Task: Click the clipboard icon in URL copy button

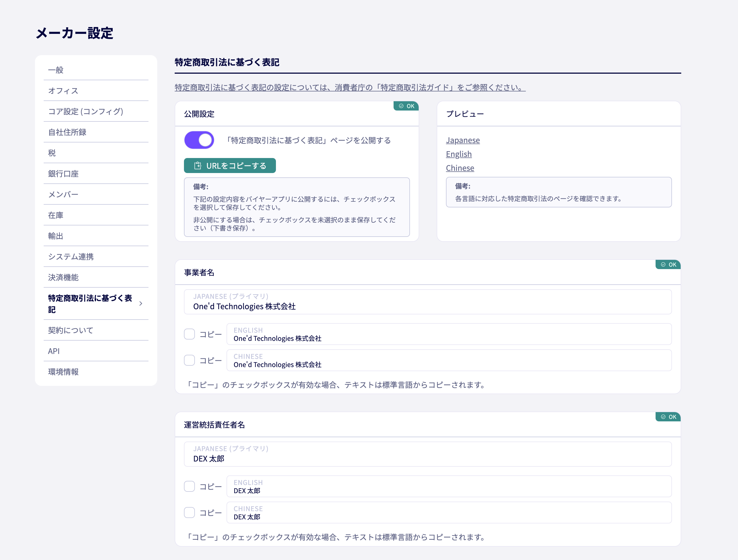Action: (198, 166)
